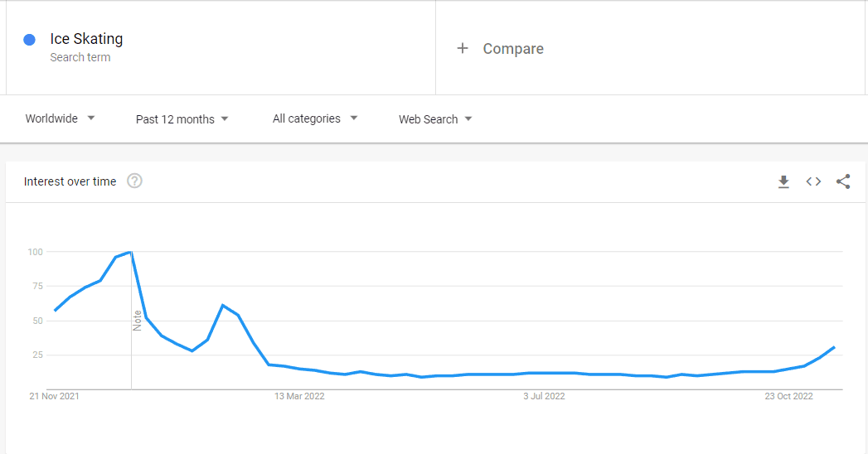The width and height of the screenshot is (868, 454).
Task: Open the embed code icon
Action: click(813, 181)
